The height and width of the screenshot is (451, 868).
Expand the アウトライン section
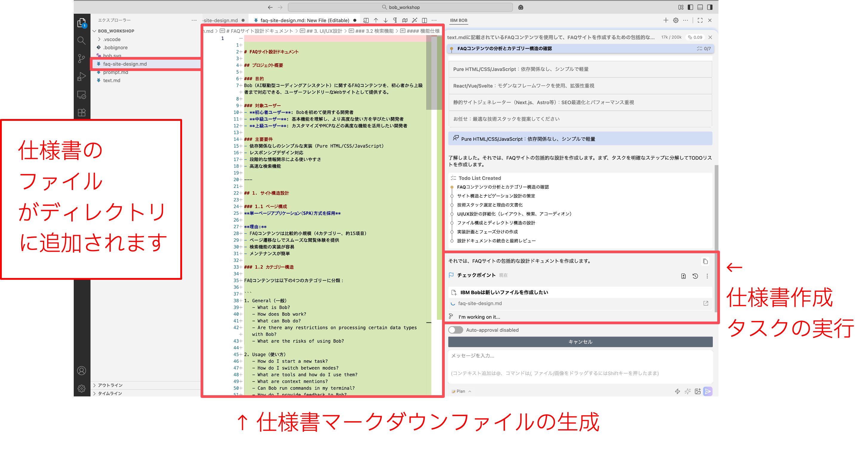coord(110,385)
